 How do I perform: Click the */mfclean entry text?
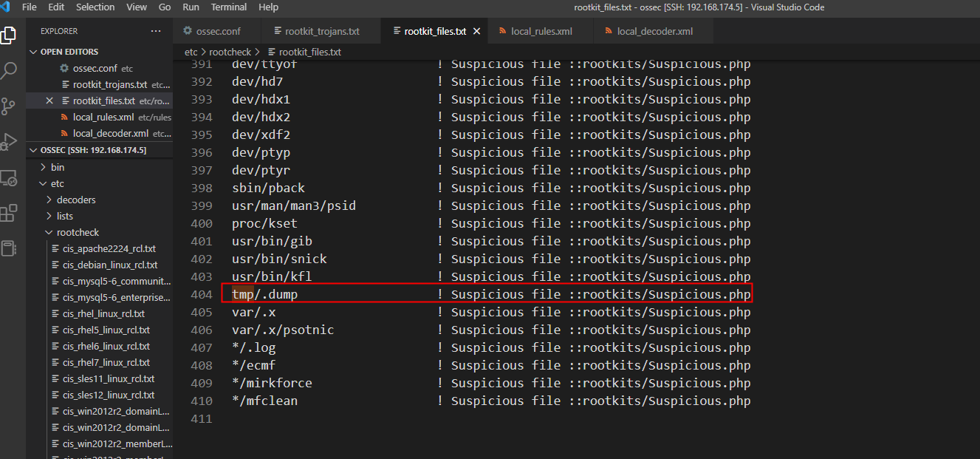tap(264, 401)
